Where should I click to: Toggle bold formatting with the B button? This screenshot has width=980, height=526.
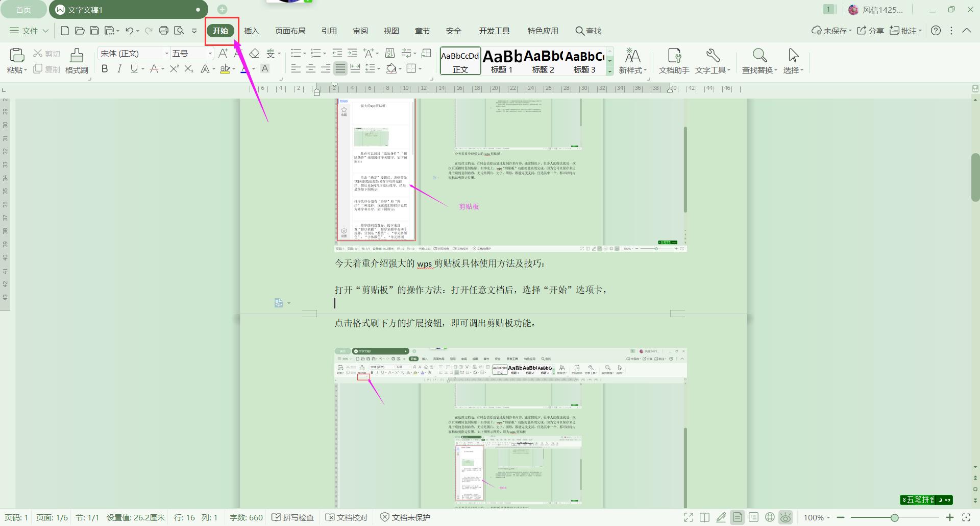pyautogui.click(x=105, y=68)
